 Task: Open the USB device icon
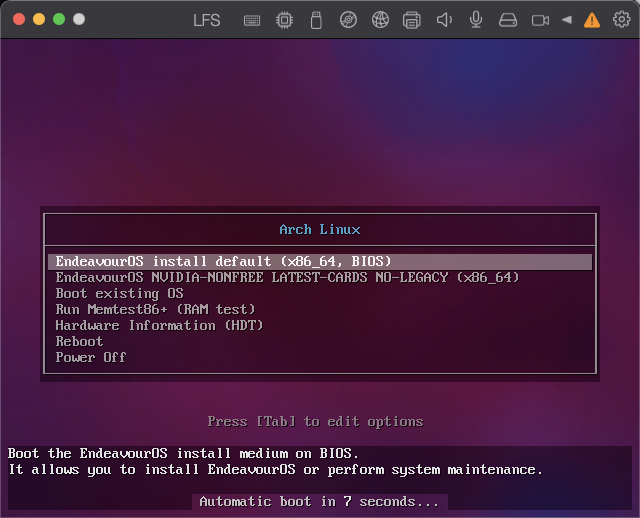pyautogui.click(x=316, y=20)
